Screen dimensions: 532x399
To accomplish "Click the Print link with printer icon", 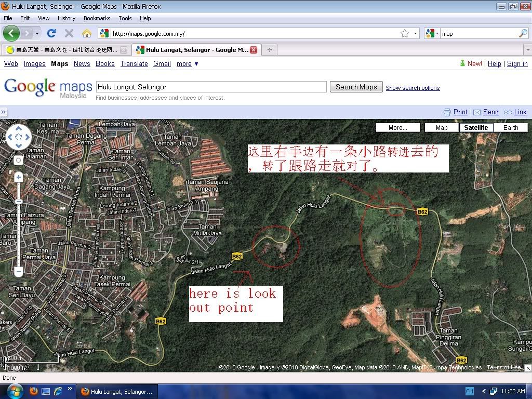I will (455, 112).
